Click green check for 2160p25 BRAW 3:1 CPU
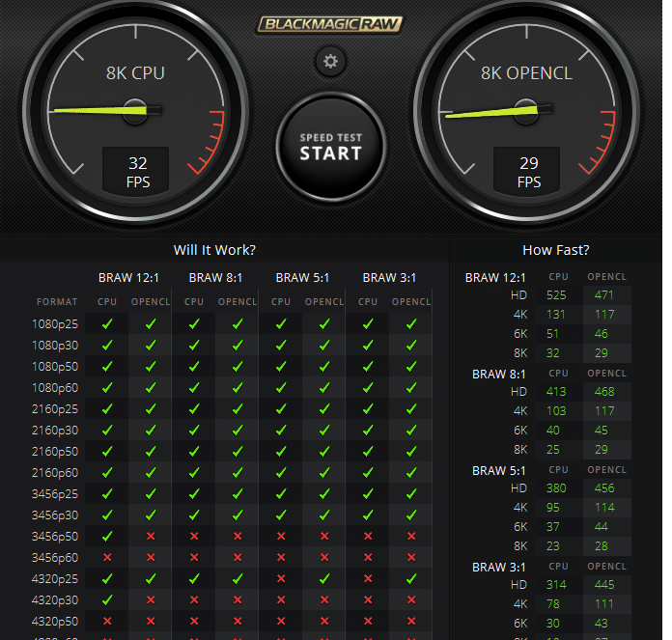The height and width of the screenshot is (640, 672). [368, 409]
